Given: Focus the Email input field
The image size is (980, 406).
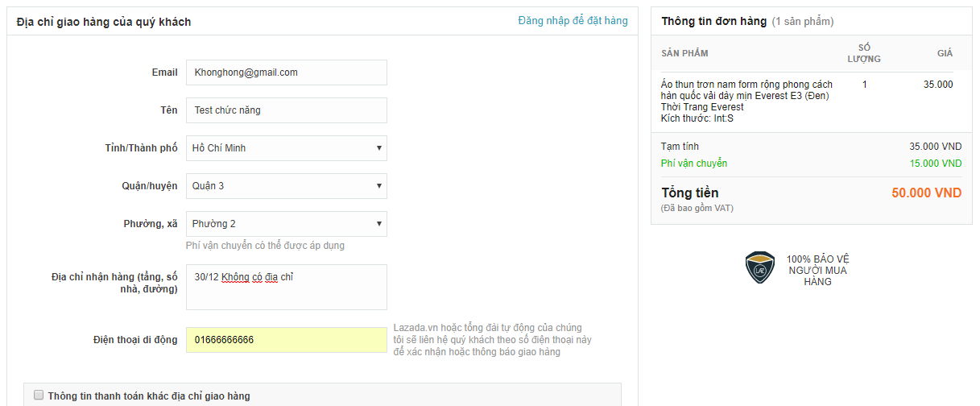Looking at the screenshot, I should [x=287, y=72].
